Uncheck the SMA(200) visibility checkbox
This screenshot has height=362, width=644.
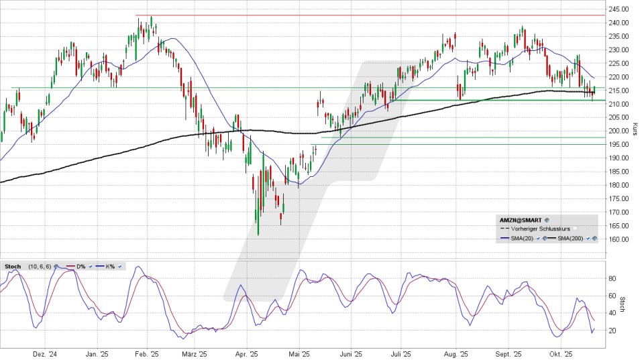(588, 239)
